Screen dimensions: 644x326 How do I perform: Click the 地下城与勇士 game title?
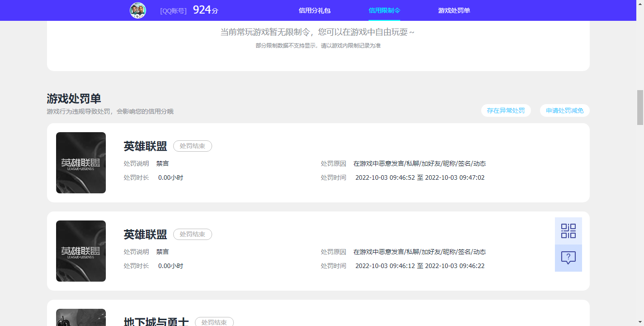click(156, 321)
